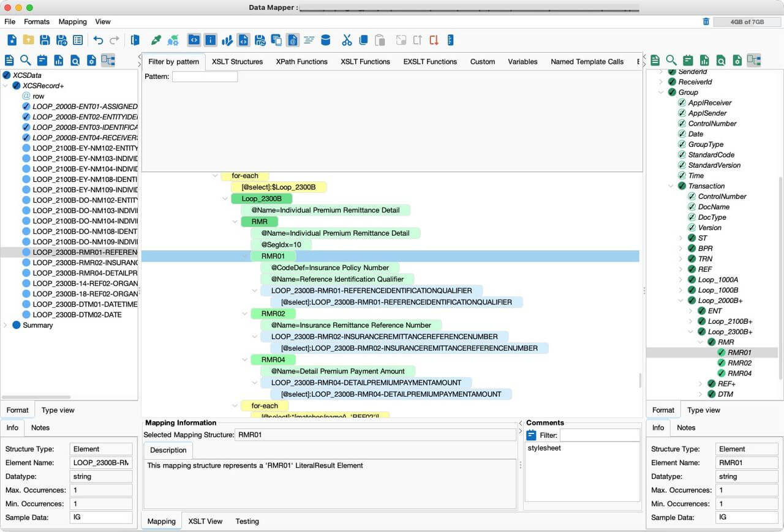Expand the target REF+ node under Loop_2300B+
The width and height of the screenshot is (784, 532).
[700, 384]
